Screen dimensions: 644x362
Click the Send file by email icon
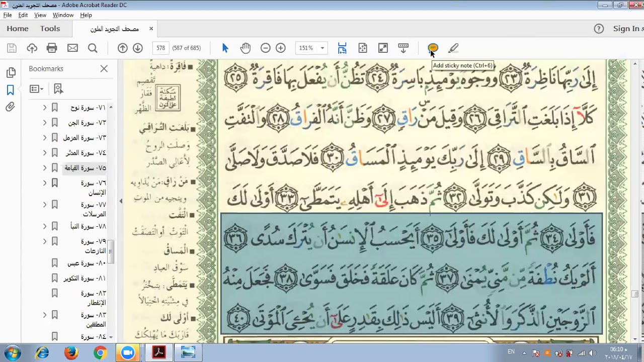(x=72, y=48)
